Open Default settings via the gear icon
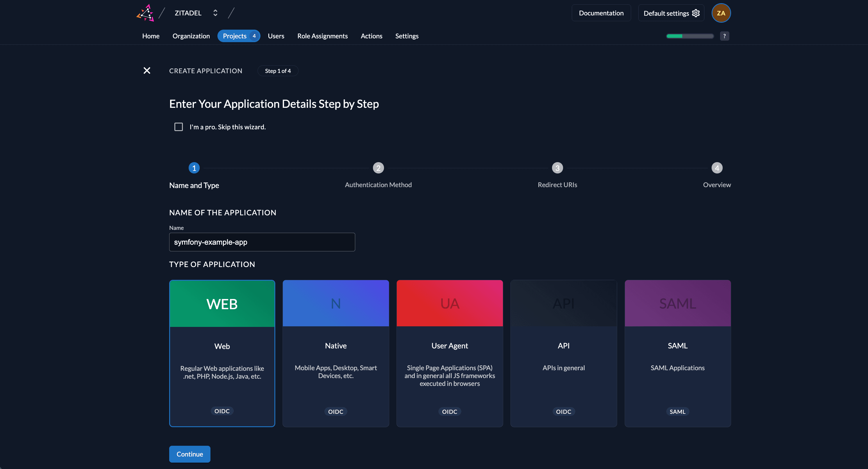 [696, 13]
